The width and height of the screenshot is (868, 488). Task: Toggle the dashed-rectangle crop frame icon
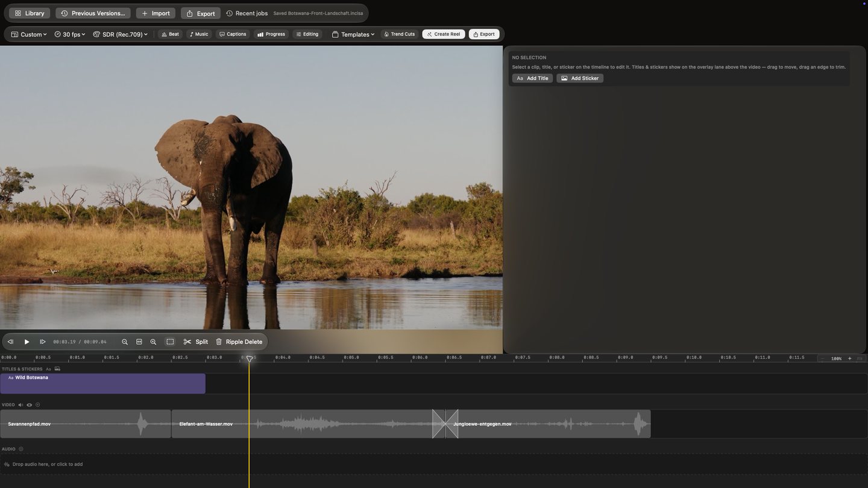170,342
